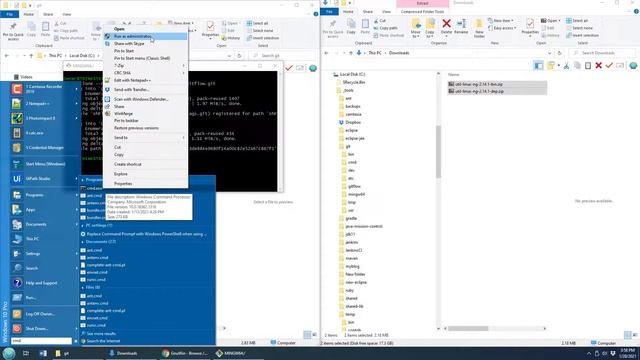This screenshot has width=640, height=360.
Task: Open calc.exe from the start menu
Action: pyautogui.click(x=44, y=133)
